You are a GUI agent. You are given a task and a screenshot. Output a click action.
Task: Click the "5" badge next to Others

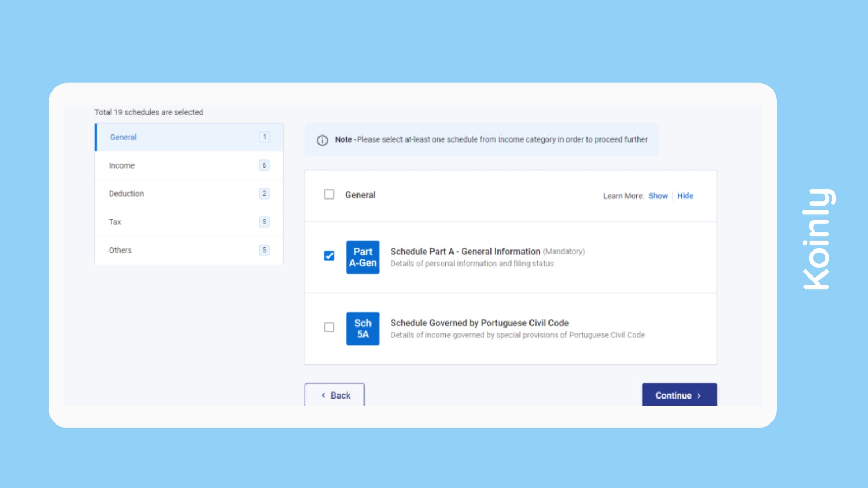click(264, 250)
